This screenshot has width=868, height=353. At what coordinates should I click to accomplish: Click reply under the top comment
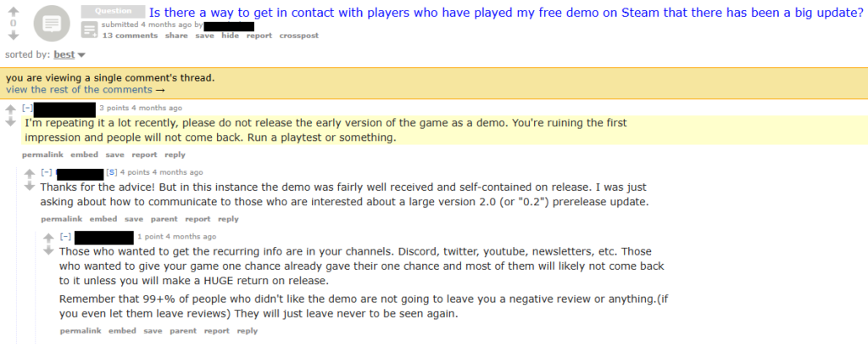(x=175, y=154)
